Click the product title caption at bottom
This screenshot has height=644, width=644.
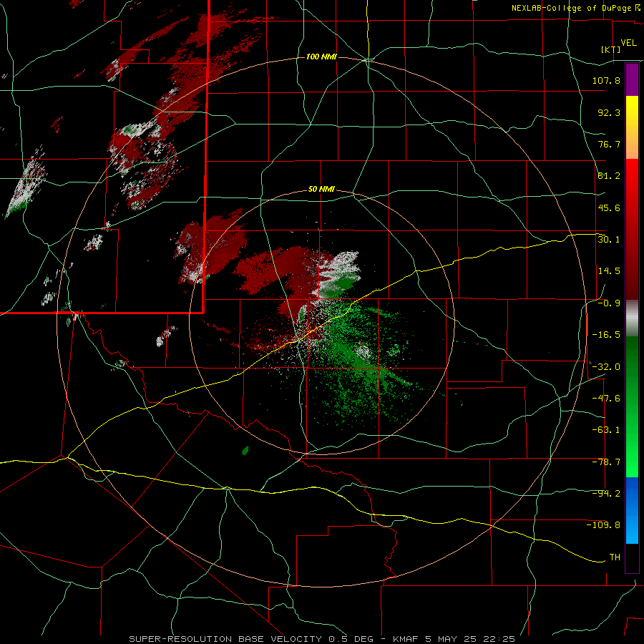pyautogui.click(x=322, y=639)
